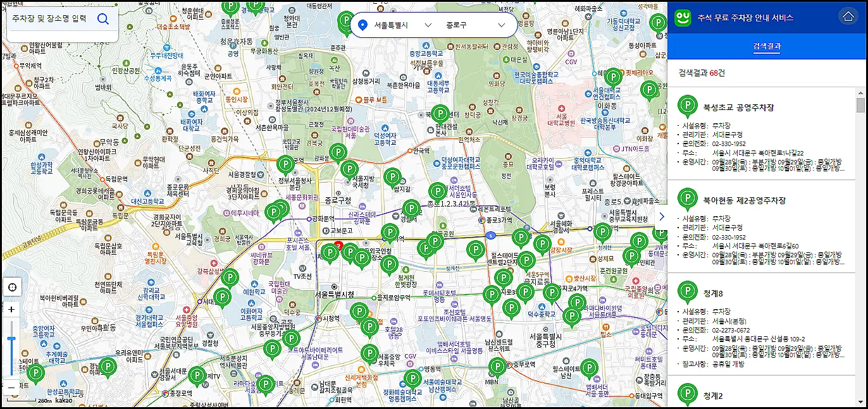Zoom in with the plus button
The image size is (868, 409).
click(x=11, y=310)
